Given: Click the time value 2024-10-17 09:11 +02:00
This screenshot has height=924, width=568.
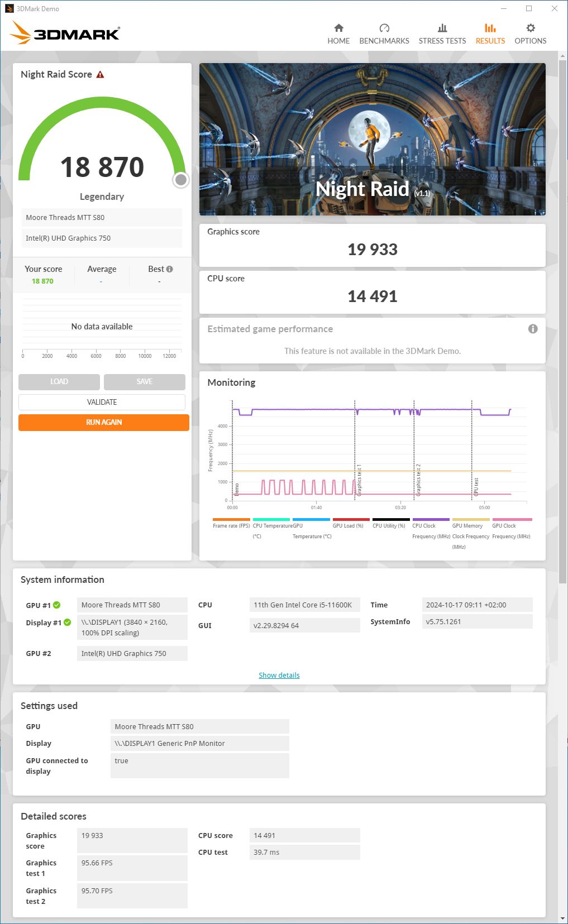Looking at the screenshot, I should pos(477,605).
